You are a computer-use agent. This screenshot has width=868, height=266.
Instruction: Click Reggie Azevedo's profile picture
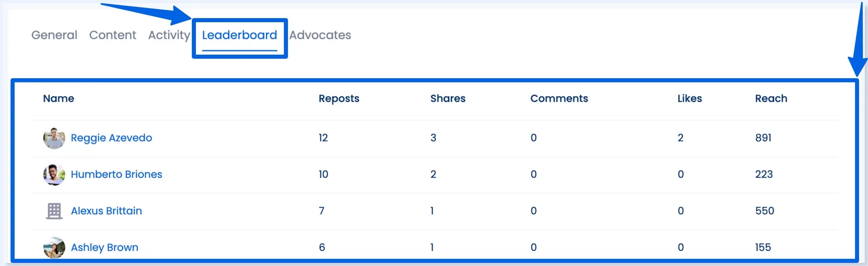coord(54,138)
